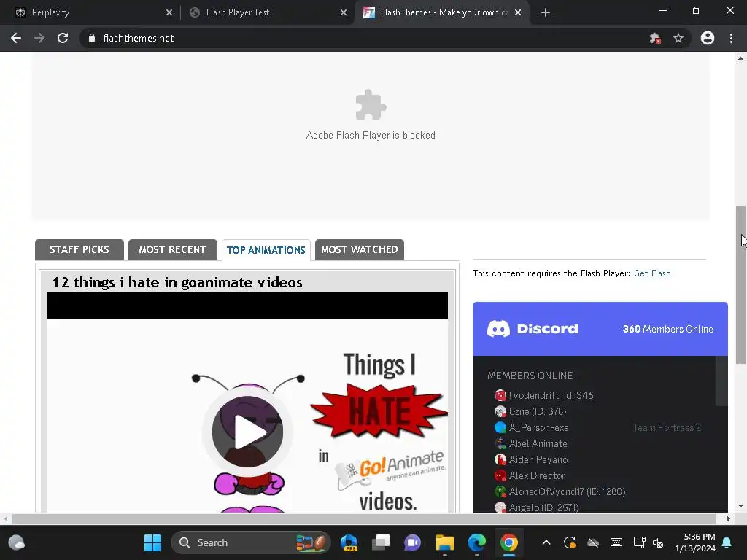The width and height of the screenshot is (747, 560).
Task: Click the 360 Members Online text
Action: coord(668,329)
